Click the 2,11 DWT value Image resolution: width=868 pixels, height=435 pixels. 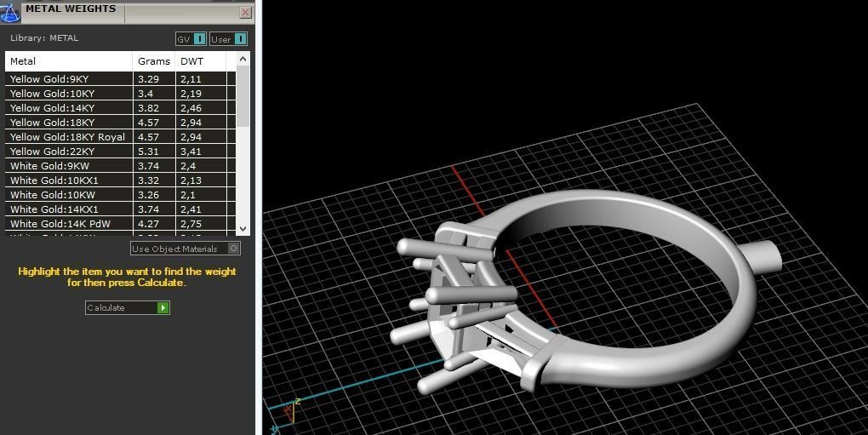tap(191, 78)
